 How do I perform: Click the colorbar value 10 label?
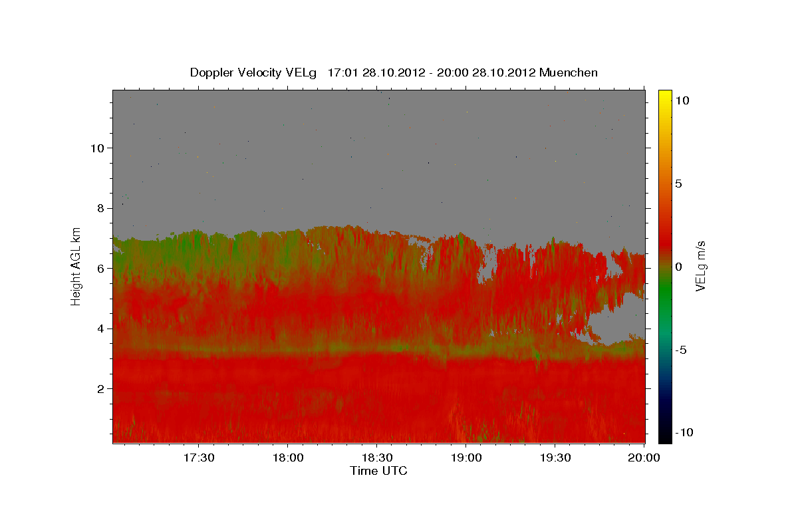(682, 100)
